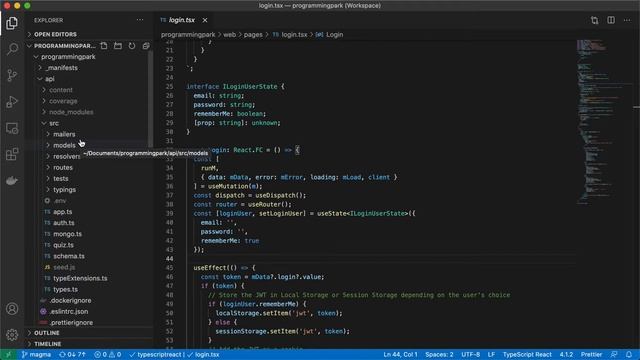Split the editor to the right
Viewport: 640px width, 360px height.
coord(611,20)
